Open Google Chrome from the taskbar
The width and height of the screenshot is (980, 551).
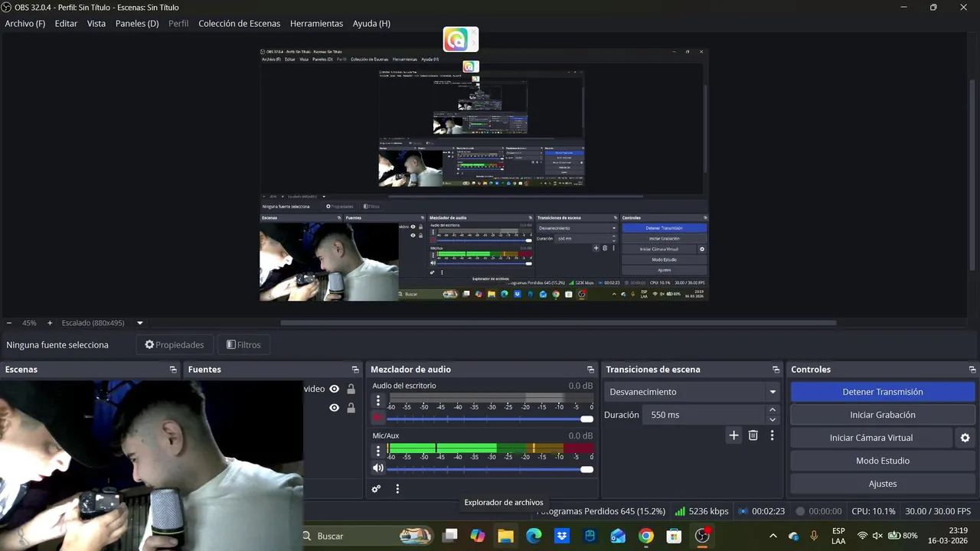click(646, 536)
